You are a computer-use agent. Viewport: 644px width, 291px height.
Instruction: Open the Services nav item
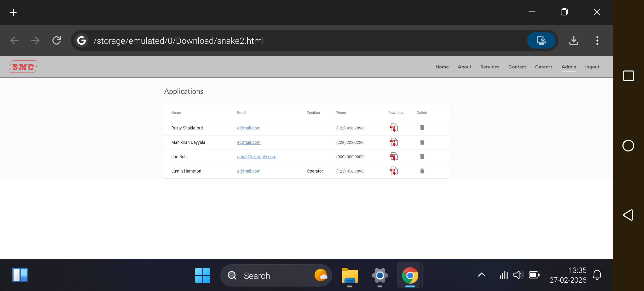pyautogui.click(x=489, y=67)
